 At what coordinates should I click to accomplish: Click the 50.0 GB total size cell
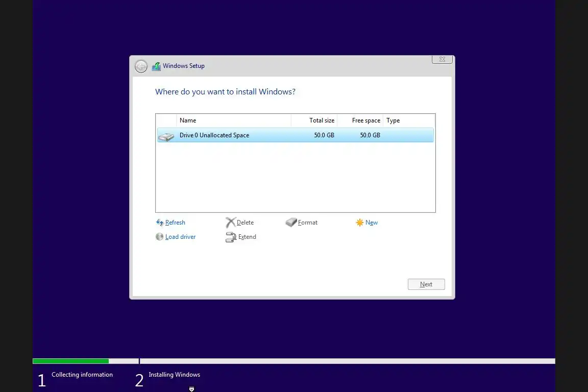[324, 135]
